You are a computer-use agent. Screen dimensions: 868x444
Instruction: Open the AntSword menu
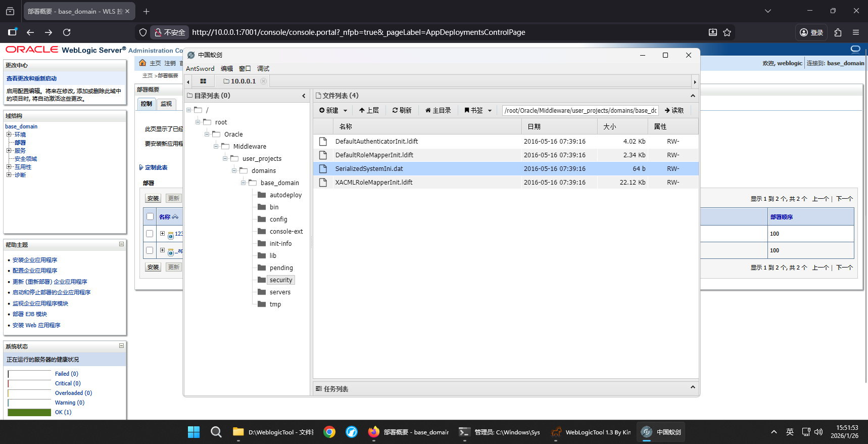[x=200, y=69]
